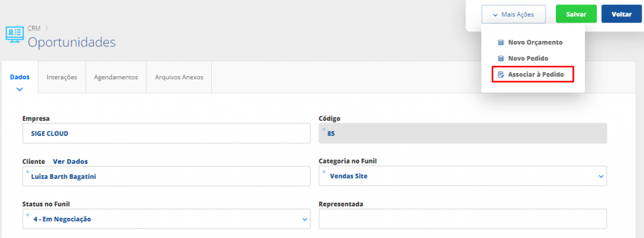Switch to the Dados tab
Viewport: 644px width, 238px height.
coord(19,77)
